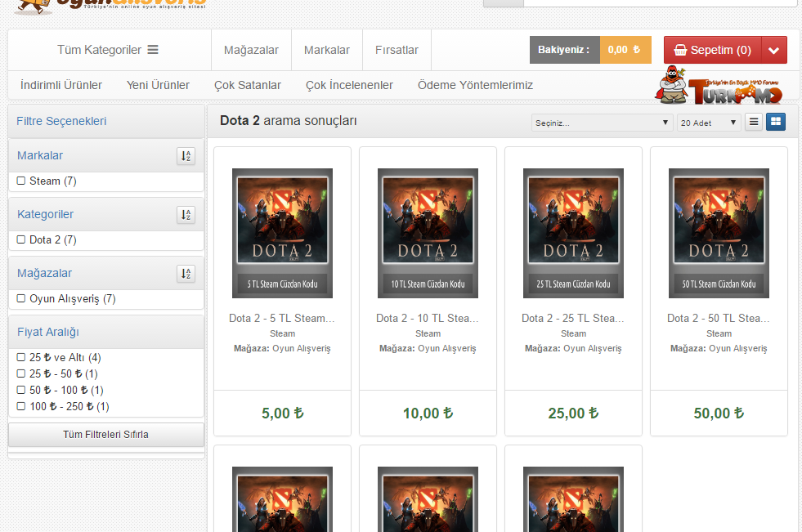Enable the 25 ₺ ve Altı price filter
This screenshot has width=802, height=532.
[21, 357]
